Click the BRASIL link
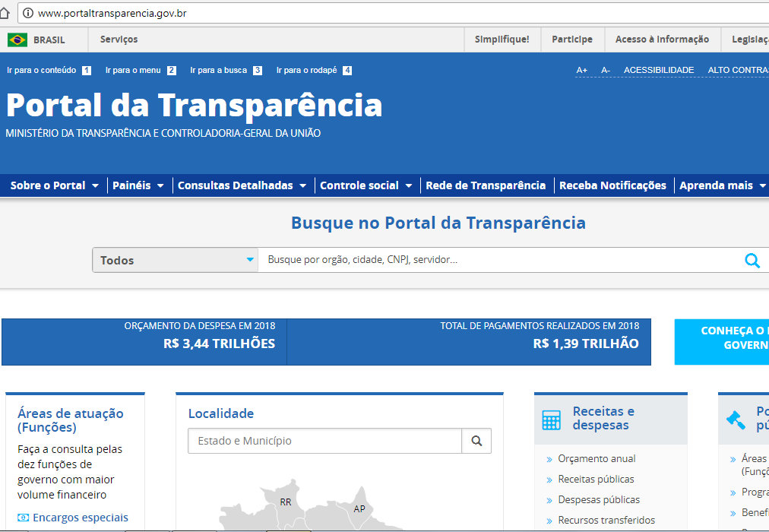The height and width of the screenshot is (532, 769). point(49,40)
